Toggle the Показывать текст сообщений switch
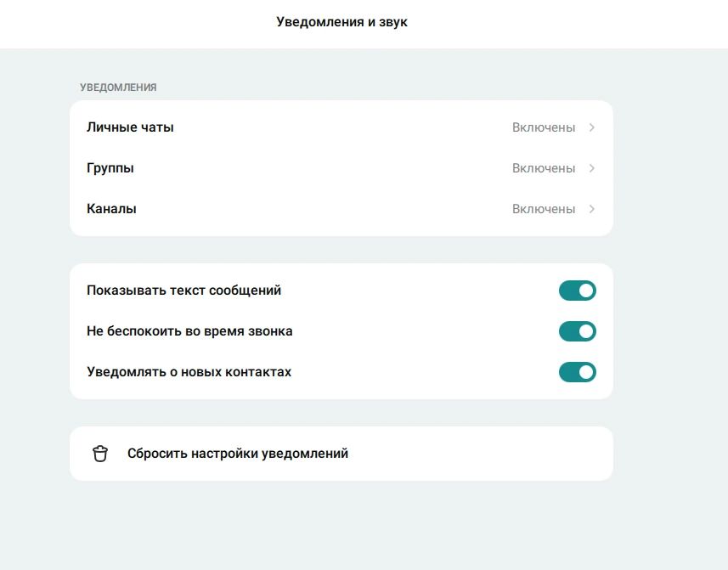Image resolution: width=728 pixels, height=570 pixels. click(577, 291)
